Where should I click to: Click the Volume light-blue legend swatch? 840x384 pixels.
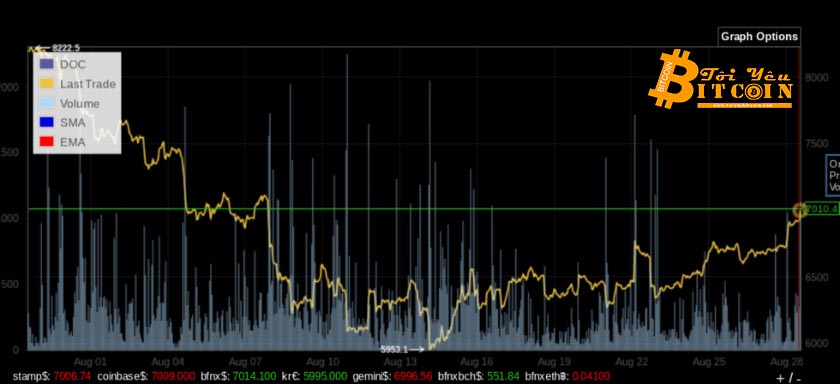coord(47,103)
